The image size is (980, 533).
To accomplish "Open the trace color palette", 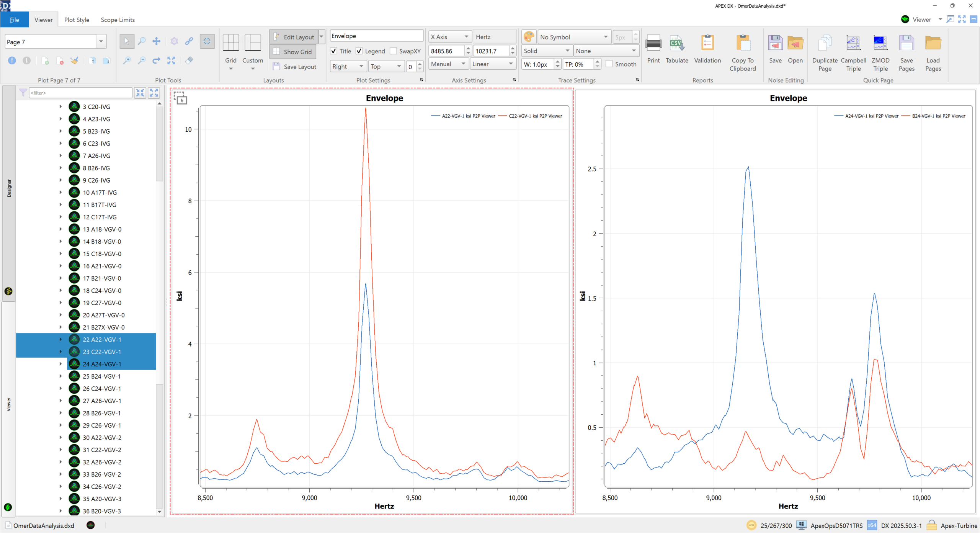I will click(529, 37).
